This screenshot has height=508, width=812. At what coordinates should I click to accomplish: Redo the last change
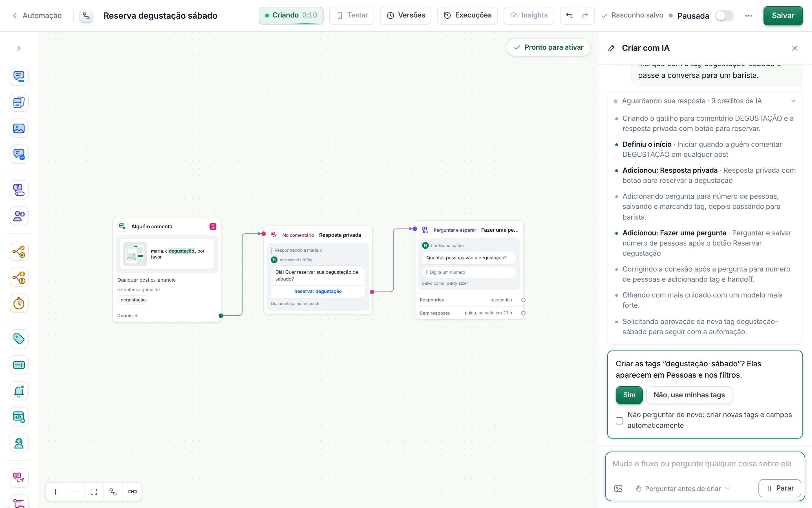coord(585,16)
